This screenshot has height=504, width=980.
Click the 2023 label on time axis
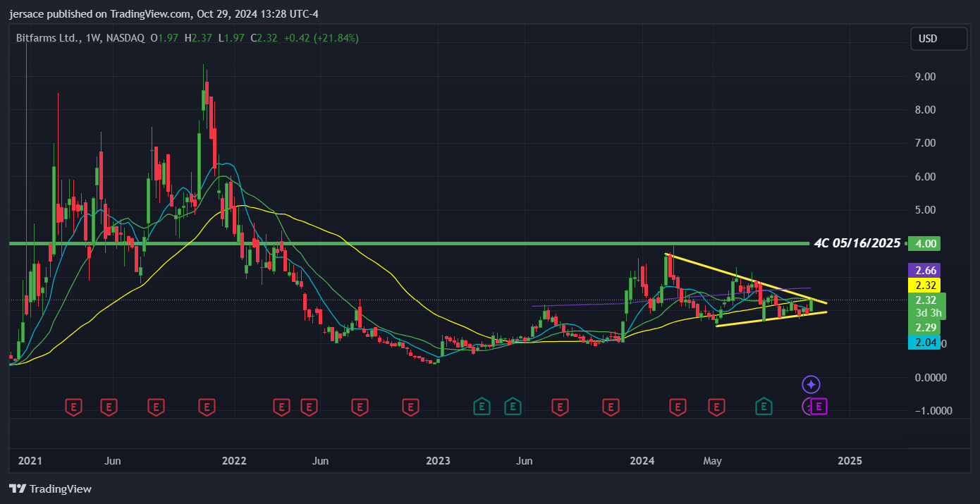438,461
